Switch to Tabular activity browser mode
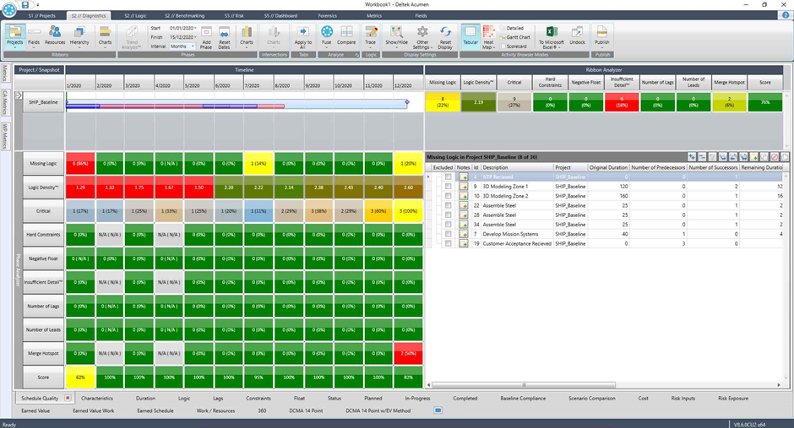The width and height of the screenshot is (794, 428). 470,36
